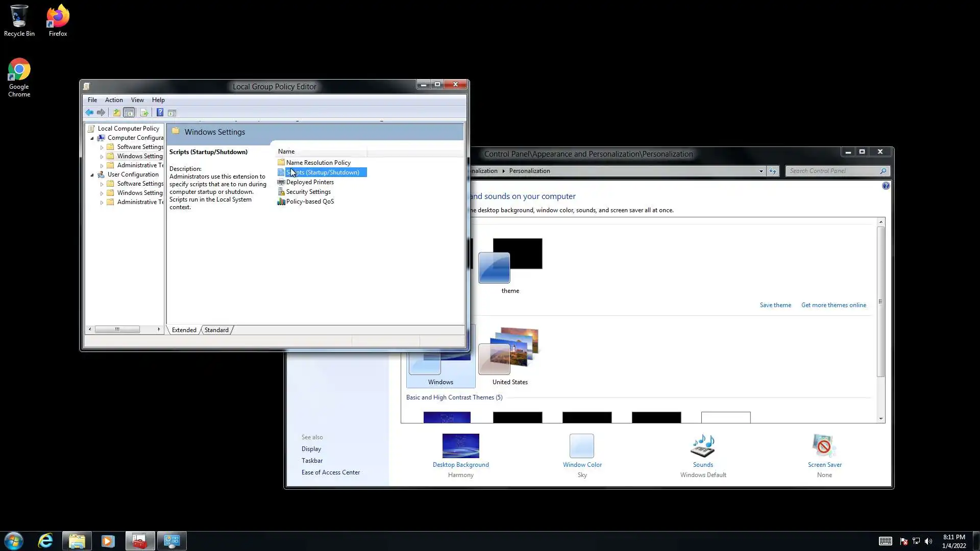
Task: Collapse the Computer Configuration tree node
Action: coord(92,138)
